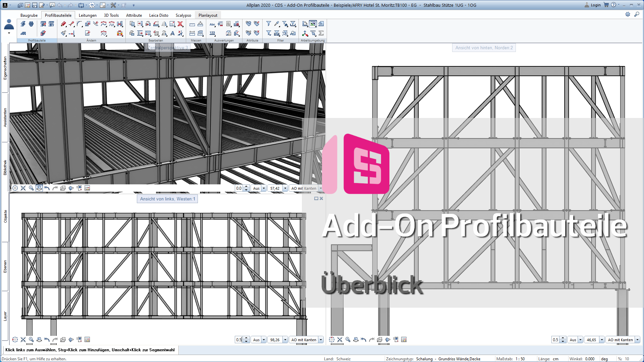Screen dimensions: 644x362
Task: Expand 'AO mit Kanten' dropdown in right viewport
Action: pos(637,340)
